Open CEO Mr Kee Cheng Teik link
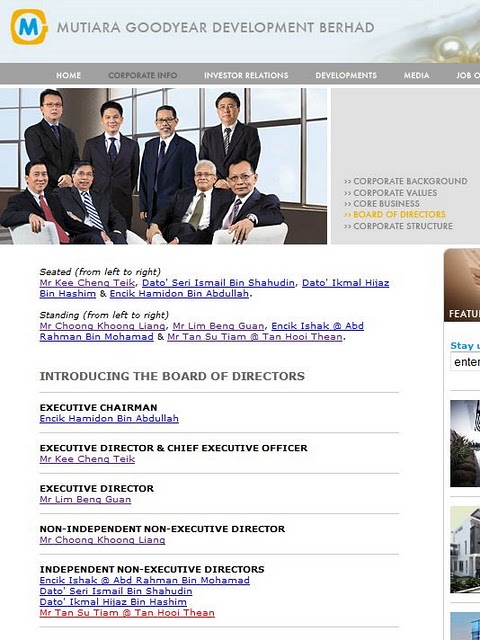 tap(87, 459)
